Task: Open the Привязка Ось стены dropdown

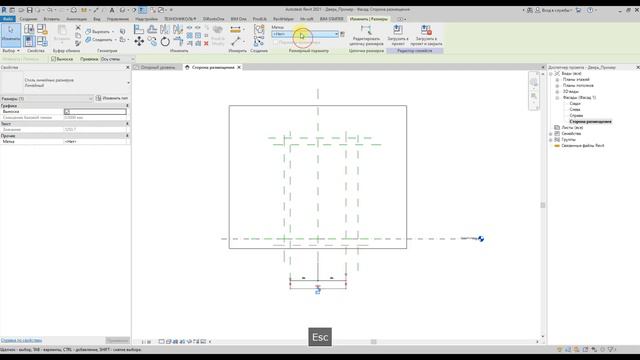Action: 117,59
